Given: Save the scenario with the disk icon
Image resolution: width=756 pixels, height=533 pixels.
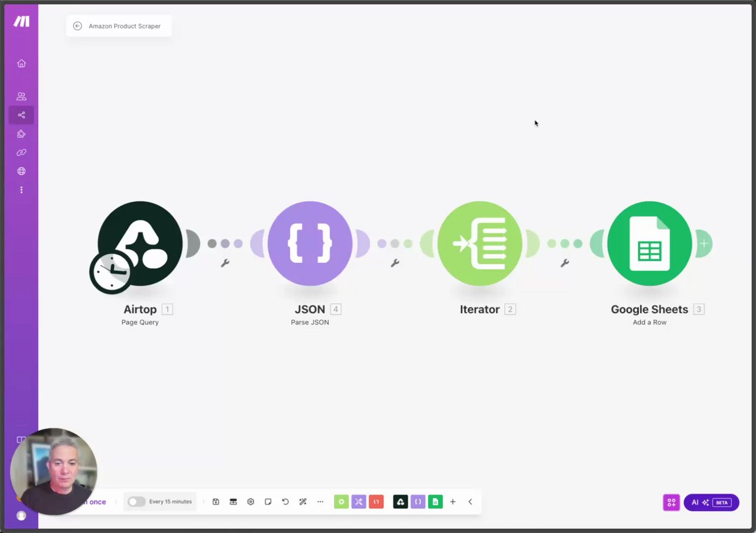Looking at the screenshot, I should click(216, 502).
